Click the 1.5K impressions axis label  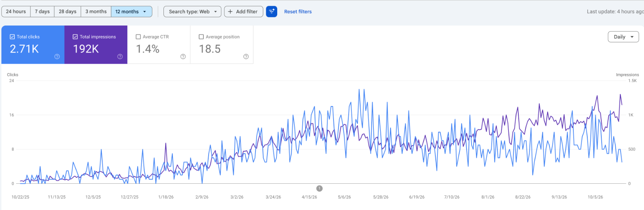[633, 81]
